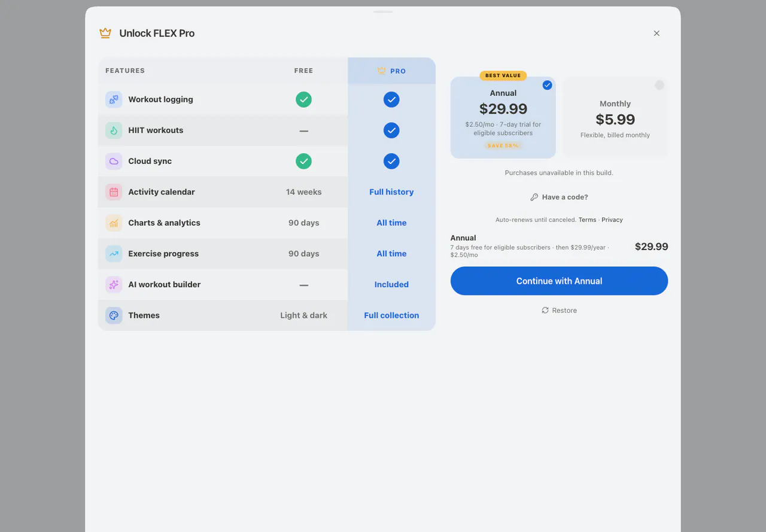Select the Monthly plan radio circle
Image resolution: width=766 pixels, height=532 pixels.
click(x=659, y=85)
